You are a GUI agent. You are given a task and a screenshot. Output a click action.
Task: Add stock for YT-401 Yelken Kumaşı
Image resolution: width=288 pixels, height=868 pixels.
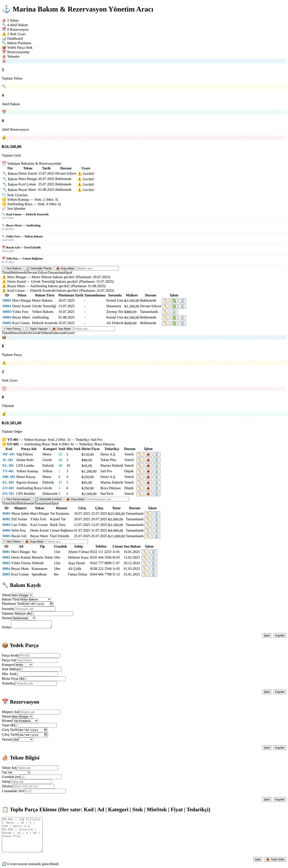148,471
